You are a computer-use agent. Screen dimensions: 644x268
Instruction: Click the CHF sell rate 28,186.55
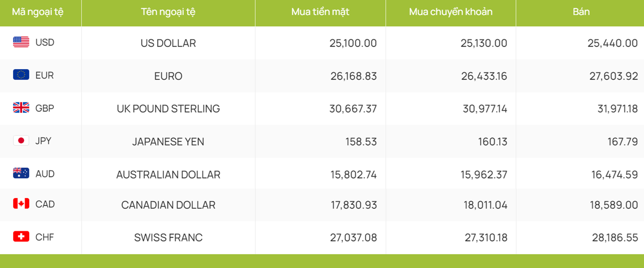[x=615, y=237]
